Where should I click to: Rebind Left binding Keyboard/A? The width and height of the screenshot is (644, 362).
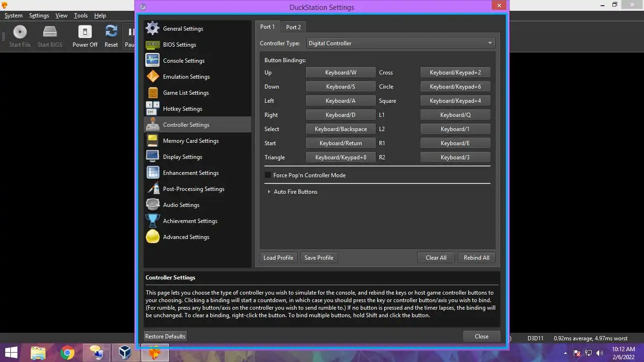tap(341, 101)
